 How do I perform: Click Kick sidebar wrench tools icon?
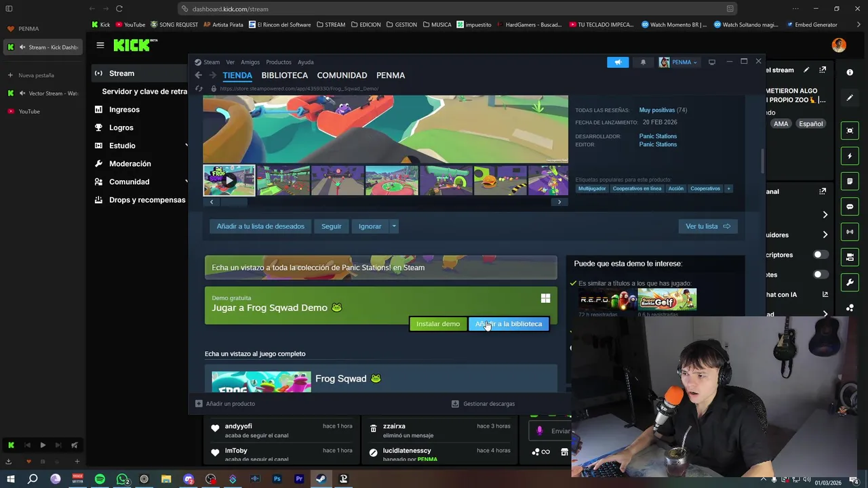(x=850, y=282)
